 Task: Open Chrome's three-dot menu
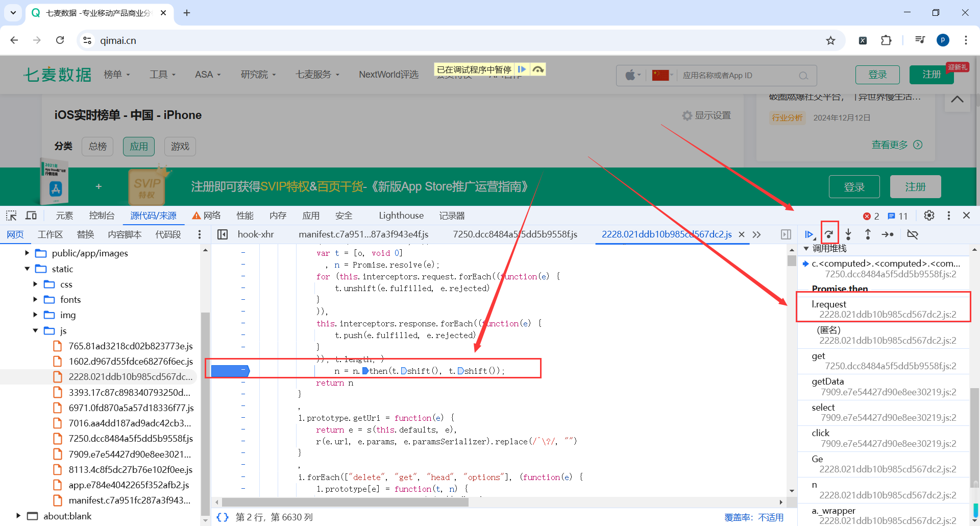point(966,40)
